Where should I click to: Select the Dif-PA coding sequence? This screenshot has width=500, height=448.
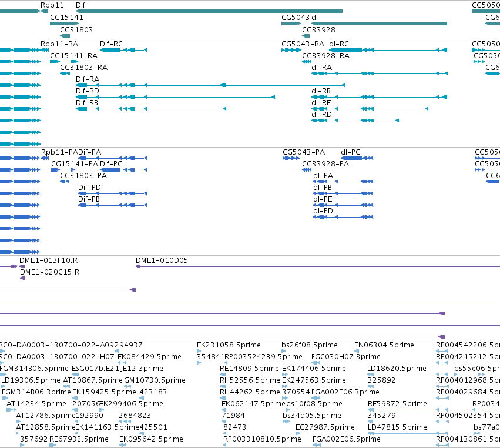tap(113, 158)
